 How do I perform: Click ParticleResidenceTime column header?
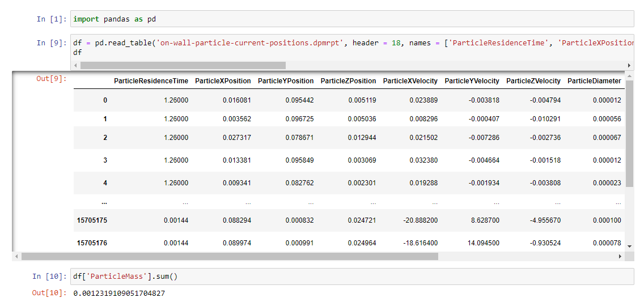point(151,81)
